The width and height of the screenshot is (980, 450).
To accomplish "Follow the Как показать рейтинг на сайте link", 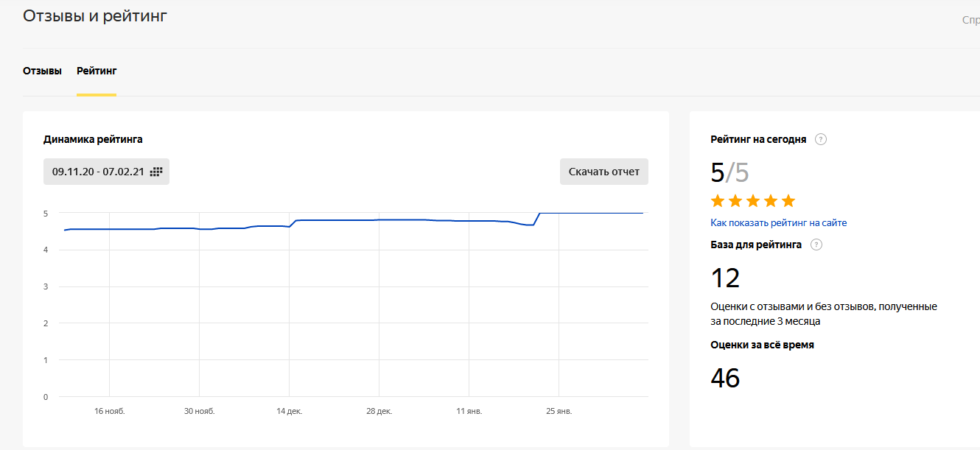I will [778, 222].
